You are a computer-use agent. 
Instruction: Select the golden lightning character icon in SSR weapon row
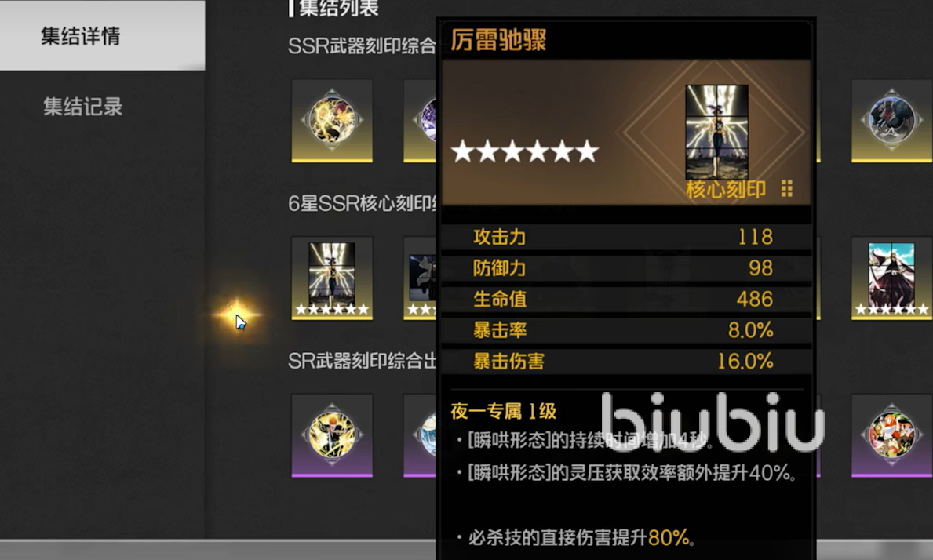point(332,121)
